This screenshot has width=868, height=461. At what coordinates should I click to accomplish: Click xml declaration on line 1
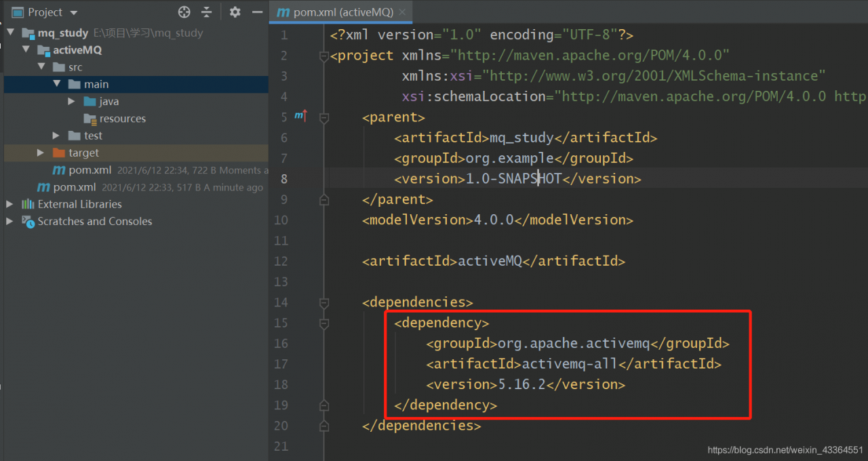click(x=482, y=35)
